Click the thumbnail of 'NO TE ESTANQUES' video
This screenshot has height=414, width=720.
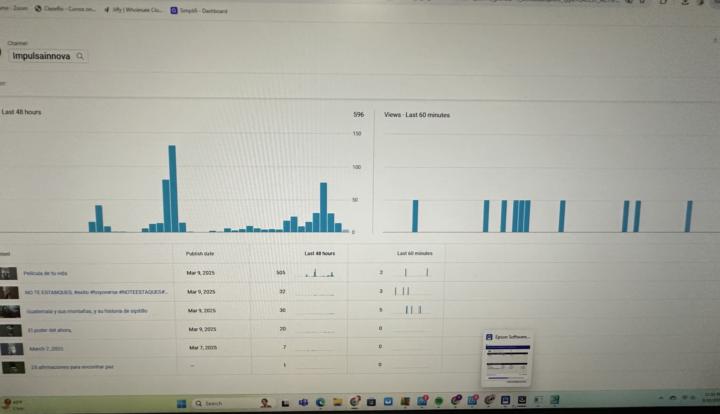tap(9, 292)
